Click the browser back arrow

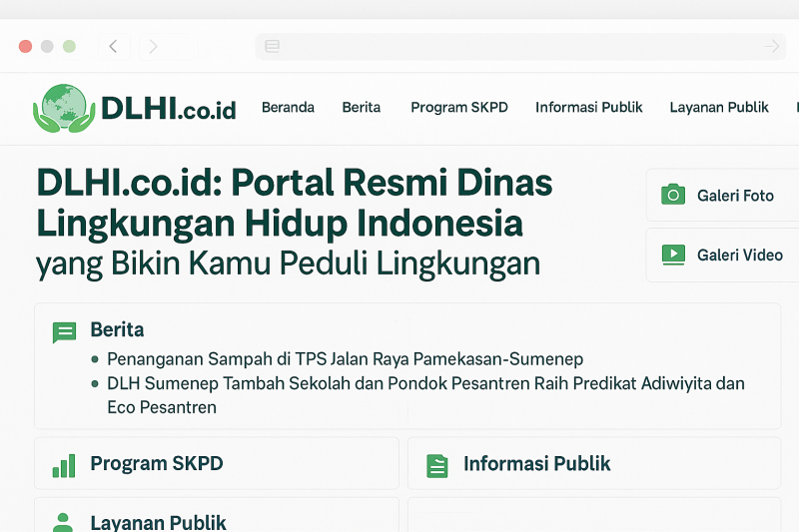tap(114, 46)
